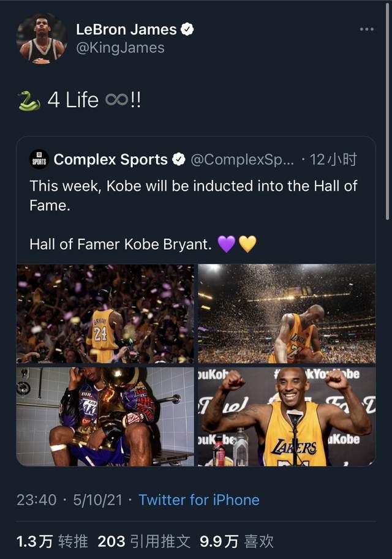
Task: Tap the Complex Sports avatar logo
Action: pyautogui.click(x=39, y=160)
